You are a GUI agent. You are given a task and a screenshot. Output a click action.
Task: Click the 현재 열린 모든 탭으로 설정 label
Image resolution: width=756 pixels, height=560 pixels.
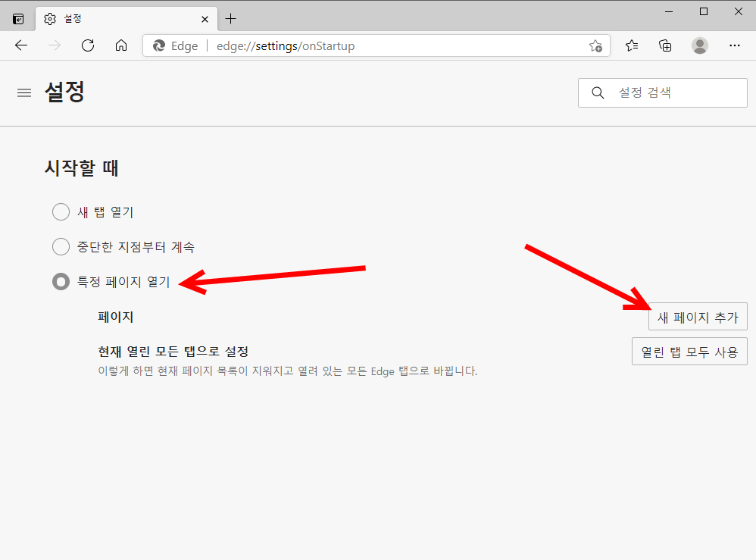pos(173,351)
